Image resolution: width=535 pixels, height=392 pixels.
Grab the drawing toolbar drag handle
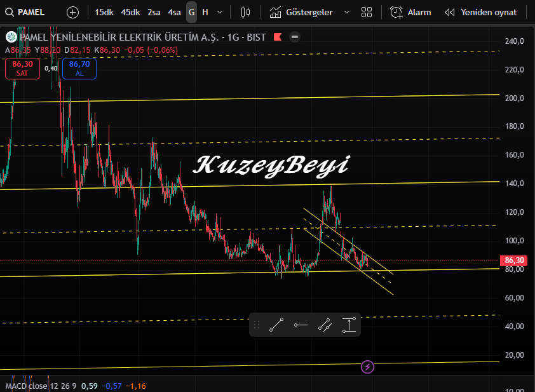(x=257, y=325)
